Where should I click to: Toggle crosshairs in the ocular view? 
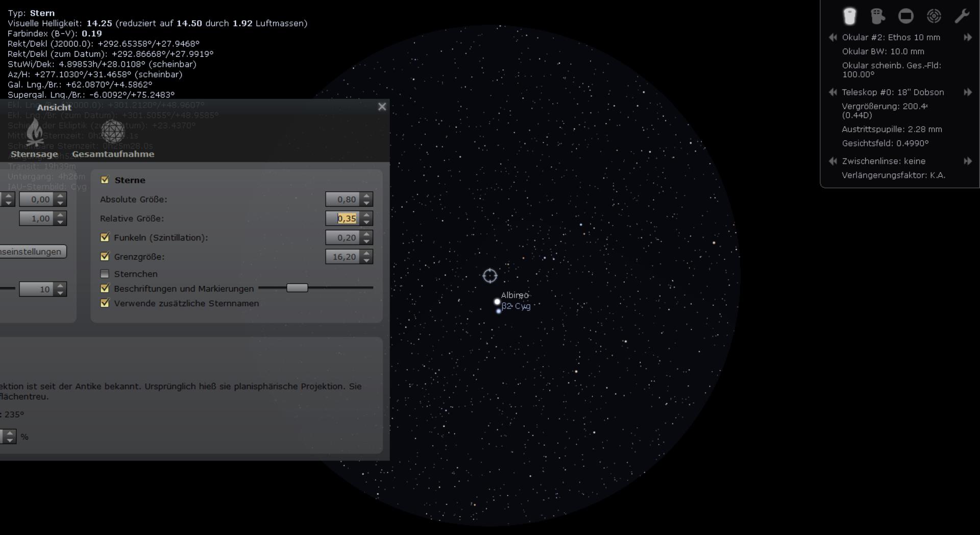(877, 16)
